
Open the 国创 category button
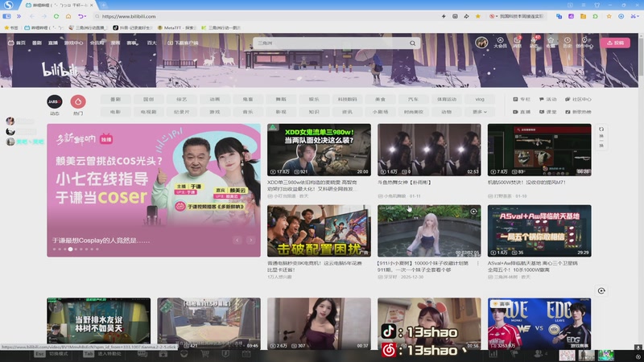click(x=148, y=99)
